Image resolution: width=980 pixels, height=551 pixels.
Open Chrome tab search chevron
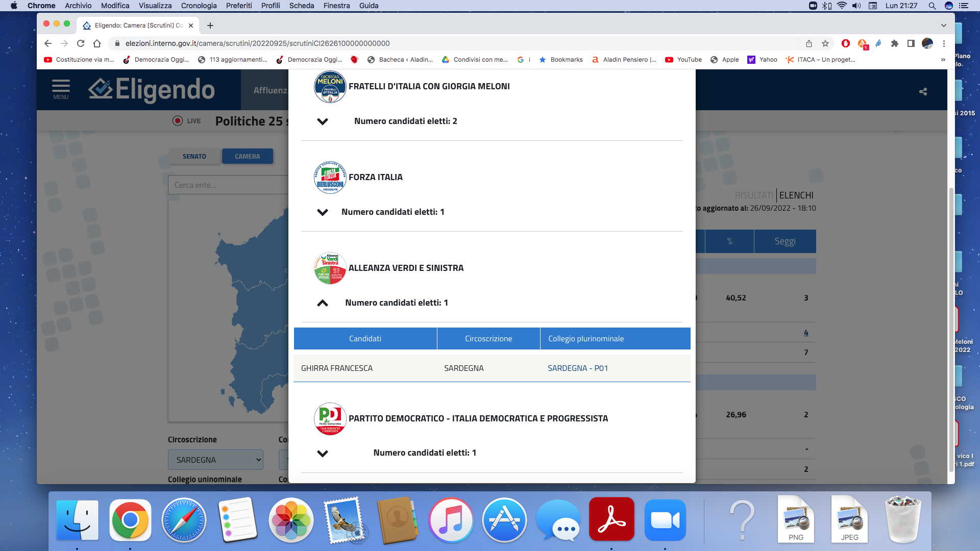tap(944, 26)
